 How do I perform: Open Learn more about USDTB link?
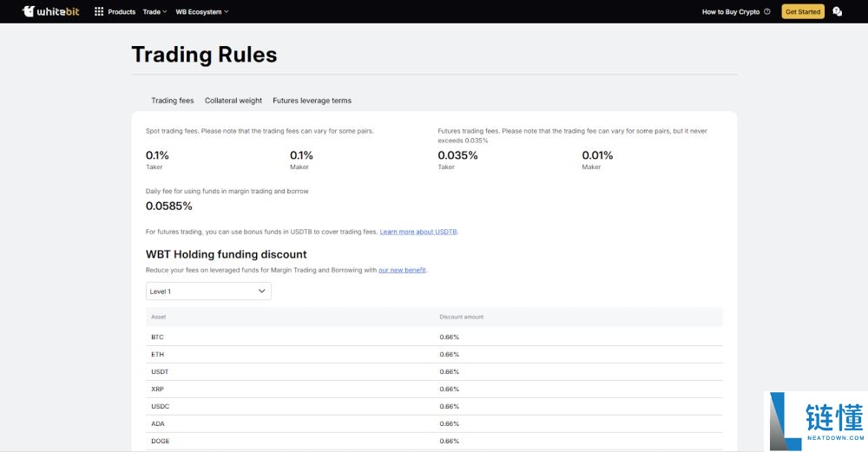pyautogui.click(x=418, y=232)
